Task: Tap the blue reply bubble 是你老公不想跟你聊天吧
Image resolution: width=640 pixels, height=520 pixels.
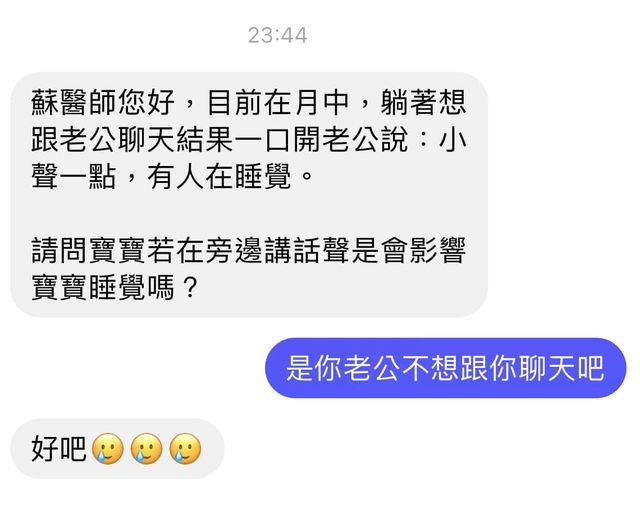Action: coord(445,368)
